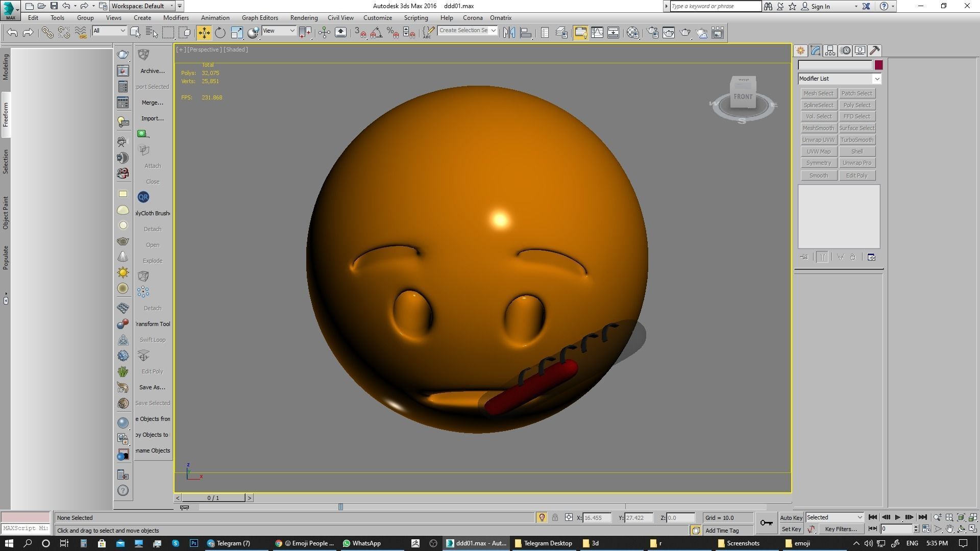Select the Move tool in main toolbar
This screenshot has height=551, width=980.
(204, 33)
